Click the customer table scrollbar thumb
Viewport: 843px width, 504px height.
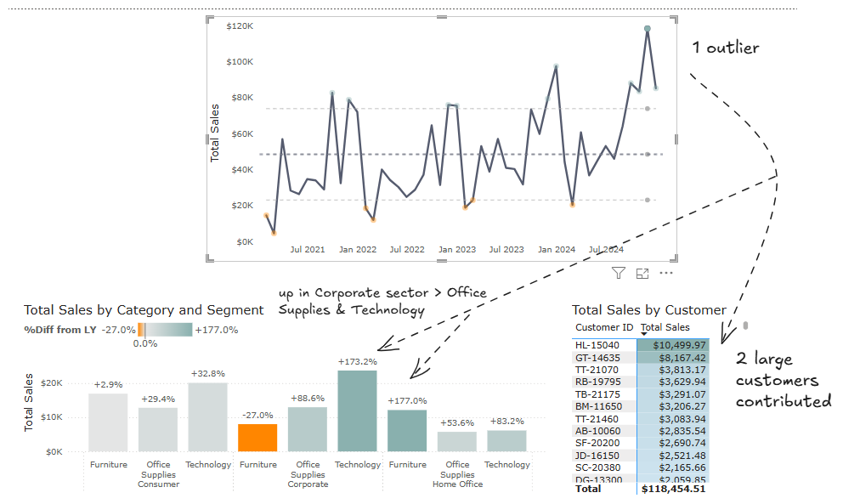coord(745,326)
